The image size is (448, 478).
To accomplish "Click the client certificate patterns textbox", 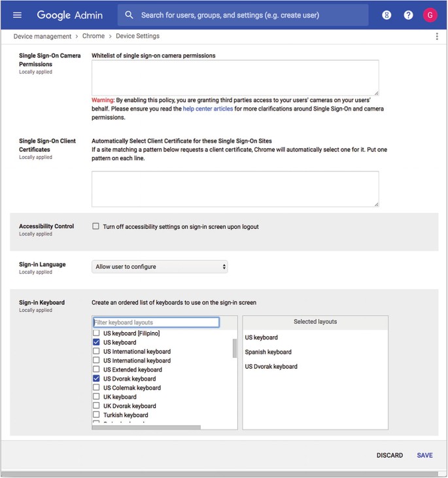I will click(x=235, y=189).
